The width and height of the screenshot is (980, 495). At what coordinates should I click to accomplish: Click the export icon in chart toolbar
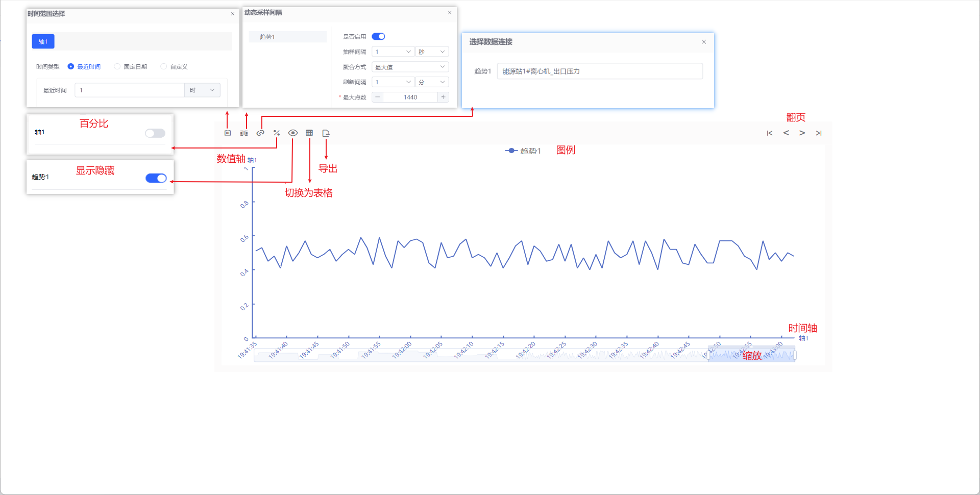click(x=326, y=133)
